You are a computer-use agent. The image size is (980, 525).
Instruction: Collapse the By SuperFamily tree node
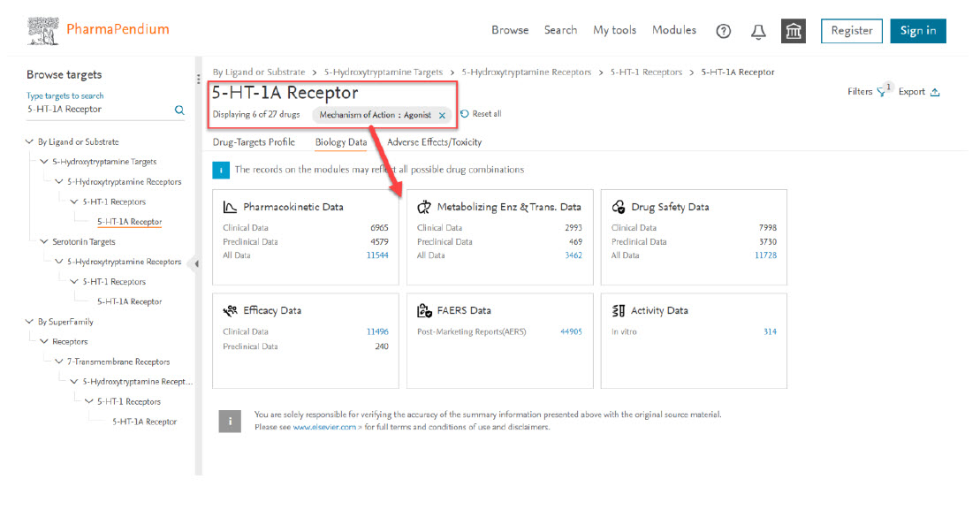coord(31,322)
